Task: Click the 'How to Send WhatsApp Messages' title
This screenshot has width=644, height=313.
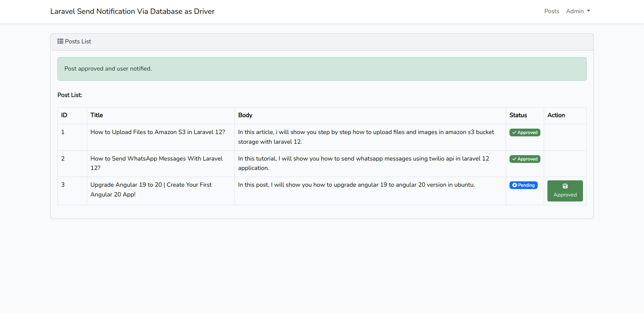Action: point(156,159)
